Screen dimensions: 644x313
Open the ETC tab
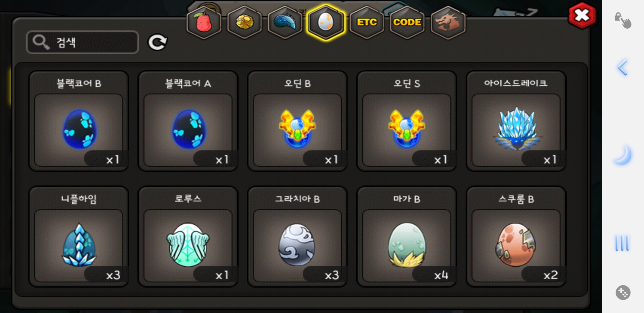click(367, 23)
